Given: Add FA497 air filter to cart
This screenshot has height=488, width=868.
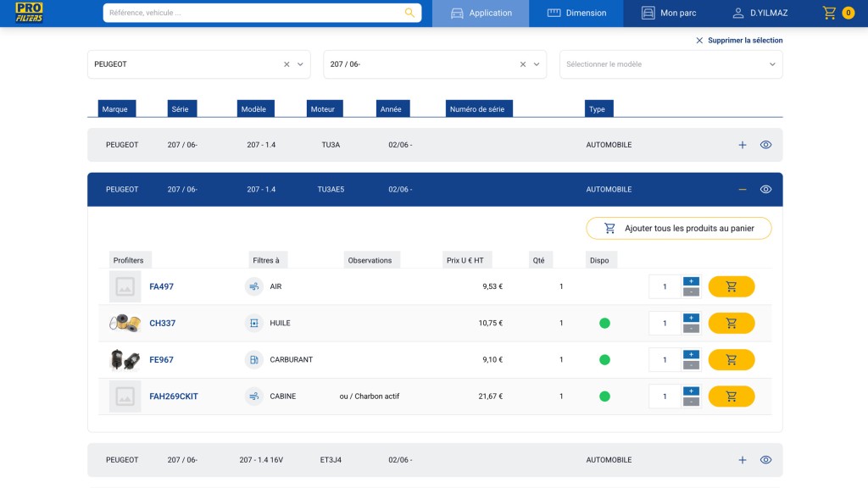Looking at the screenshot, I should pyautogui.click(x=732, y=286).
